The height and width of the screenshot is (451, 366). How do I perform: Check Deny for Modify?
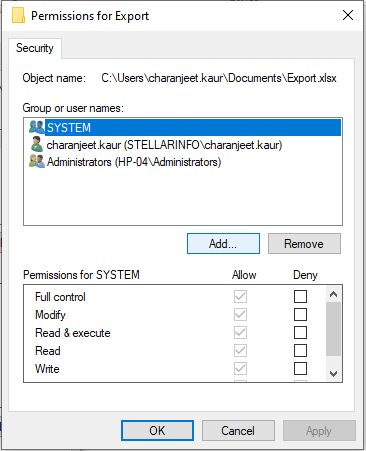300,314
